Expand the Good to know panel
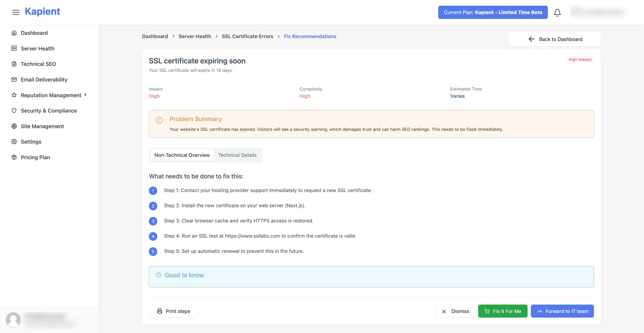The height and width of the screenshot is (333, 644). coord(371,276)
